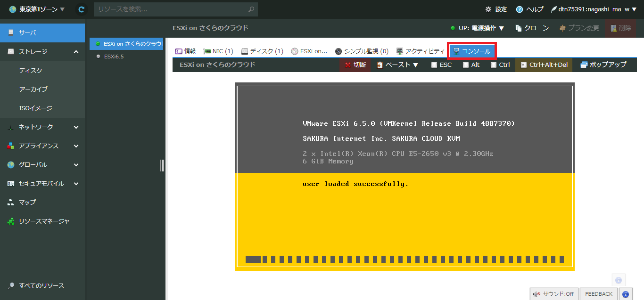Open UP: 電源操作 power dropdown
This screenshot has width=644, height=300.
pyautogui.click(x=478, y=28)
